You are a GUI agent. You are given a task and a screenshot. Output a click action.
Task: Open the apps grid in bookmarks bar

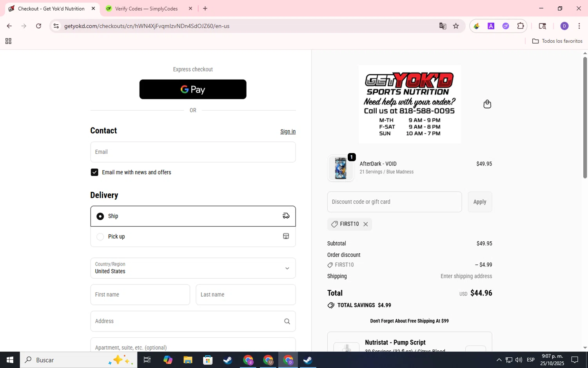tap(8, 41)
